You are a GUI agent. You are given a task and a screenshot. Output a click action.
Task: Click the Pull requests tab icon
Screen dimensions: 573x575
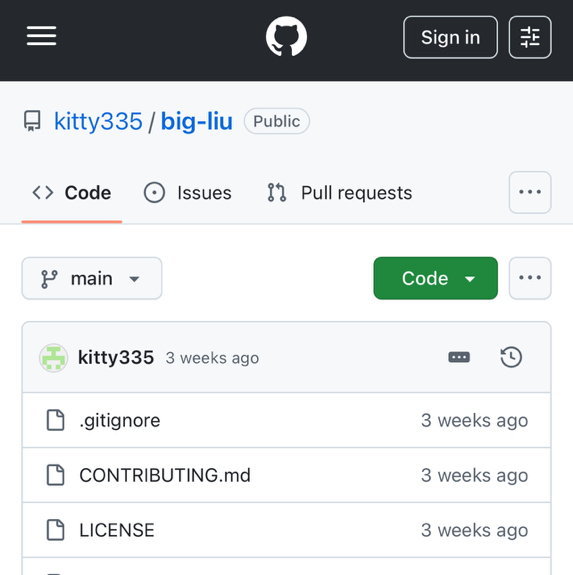tap(277, 193)
